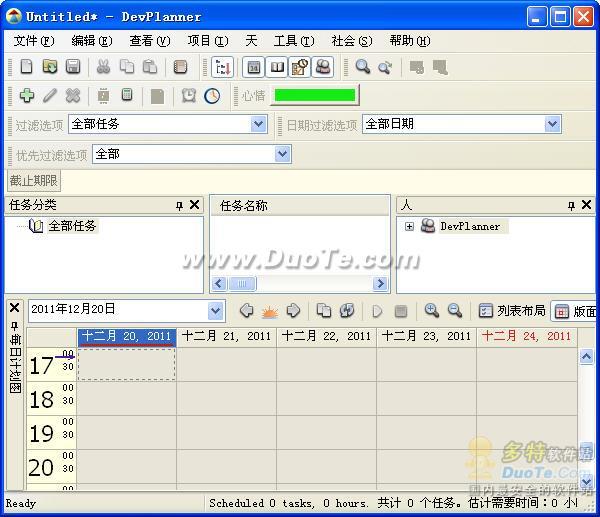This screenshot has height=517, width=600.
Task: Open the 查看(V) menu
Action: [x=150, y=41]
